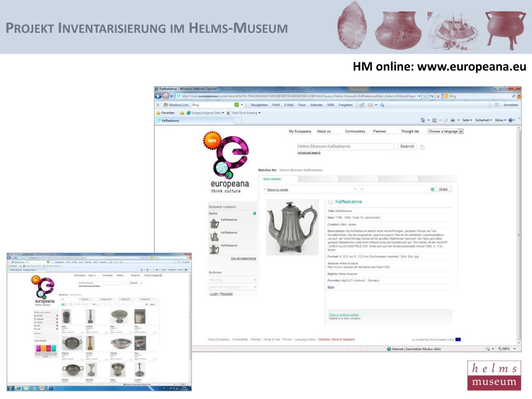Click the red stop-loading X icon

tap(438, 96)
